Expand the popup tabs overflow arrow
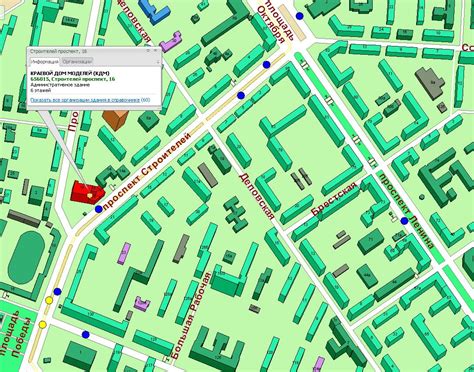Screen dimensions: 474x372 158,62
